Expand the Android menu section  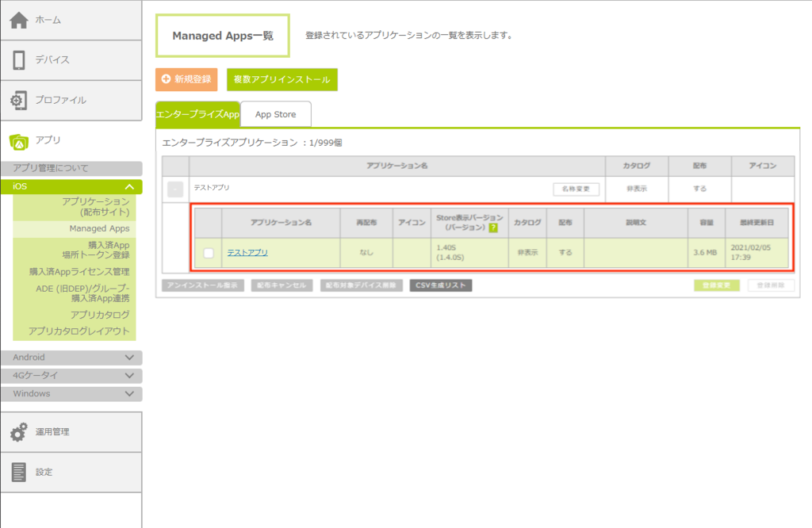click(130, 358)
